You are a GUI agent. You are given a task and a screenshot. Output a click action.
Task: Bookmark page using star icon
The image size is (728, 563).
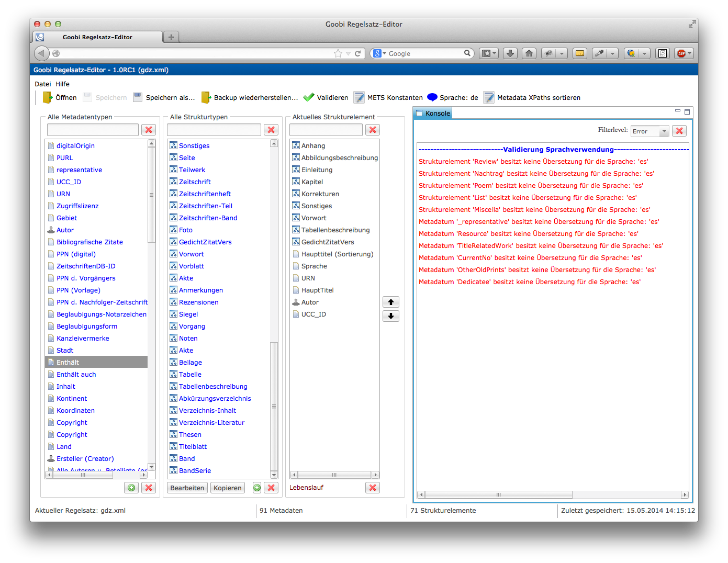point(338,53)
